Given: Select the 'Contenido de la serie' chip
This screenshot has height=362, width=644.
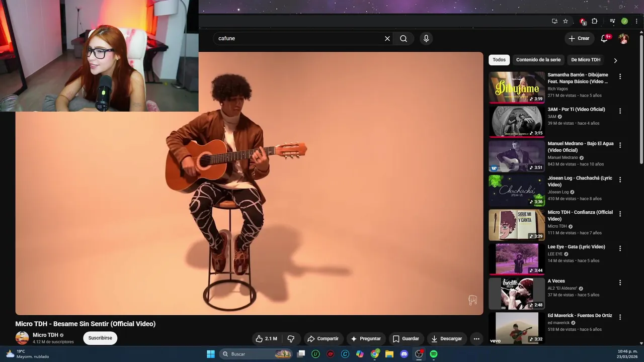Looking at the screenshot, I should (538, 60).
